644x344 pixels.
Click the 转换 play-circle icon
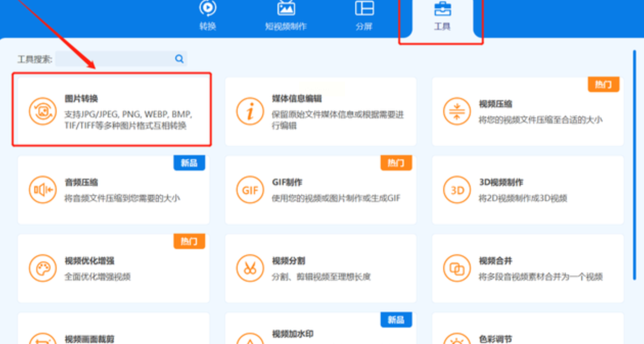click(x=208, y=8)
